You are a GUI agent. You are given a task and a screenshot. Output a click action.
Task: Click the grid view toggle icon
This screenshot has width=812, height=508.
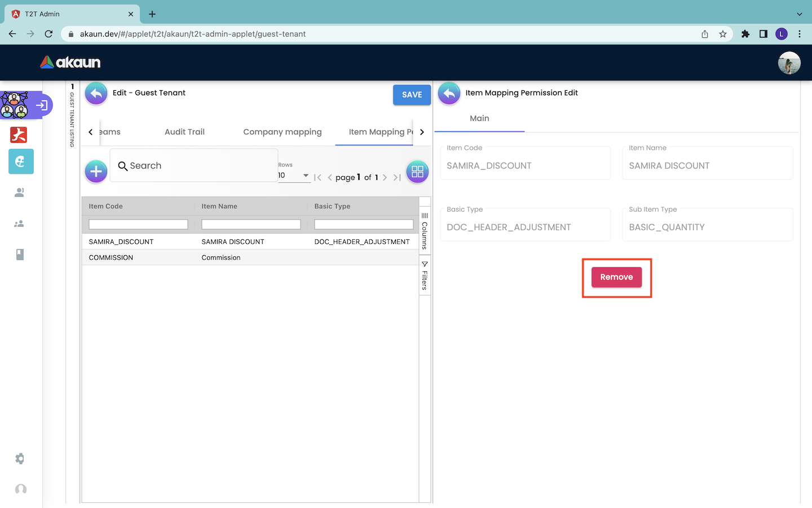(x=417, y=172)
